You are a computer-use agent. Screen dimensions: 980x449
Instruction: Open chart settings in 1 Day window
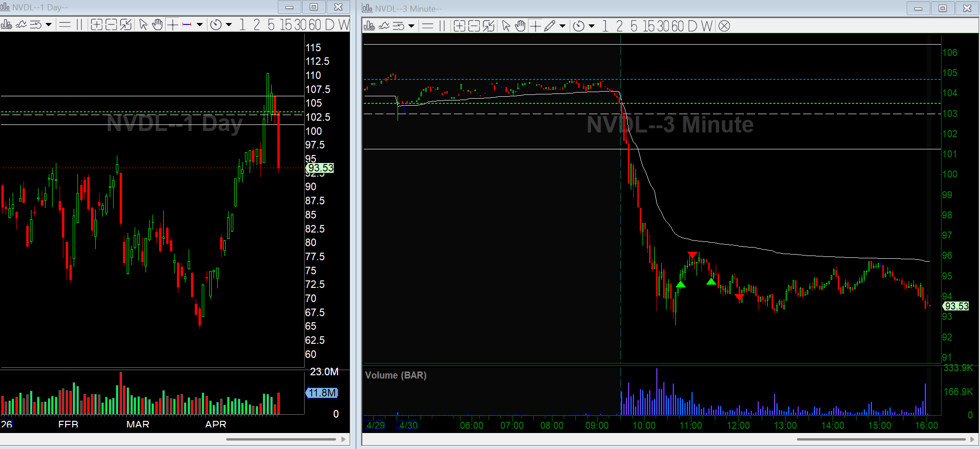click(x=6, y=25)
